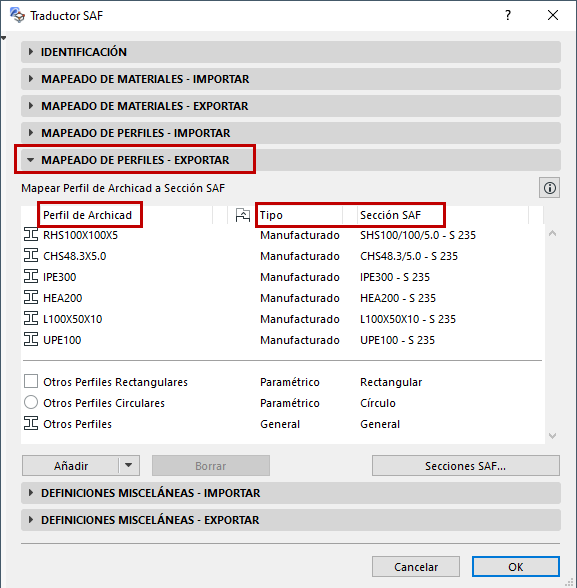Click the profile icon for UPE100 row
Image resolution: width=577 pixels, height=588 pixels.
coord(31,340)
